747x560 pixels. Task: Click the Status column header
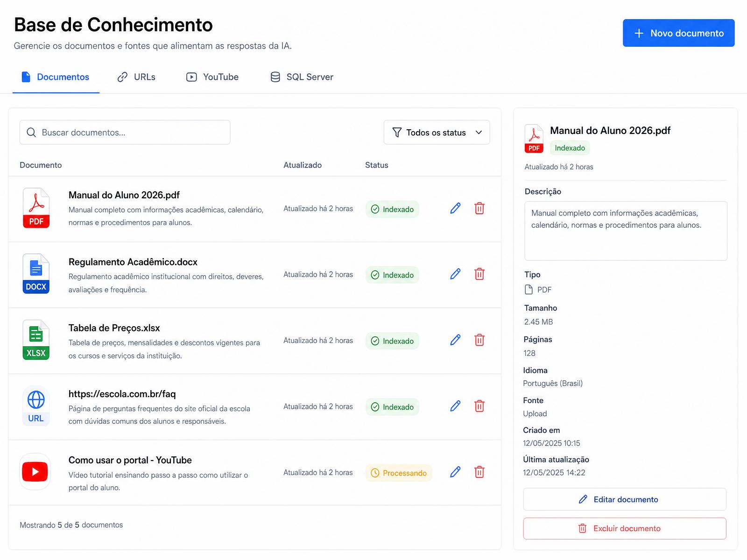tap(377, 165)
